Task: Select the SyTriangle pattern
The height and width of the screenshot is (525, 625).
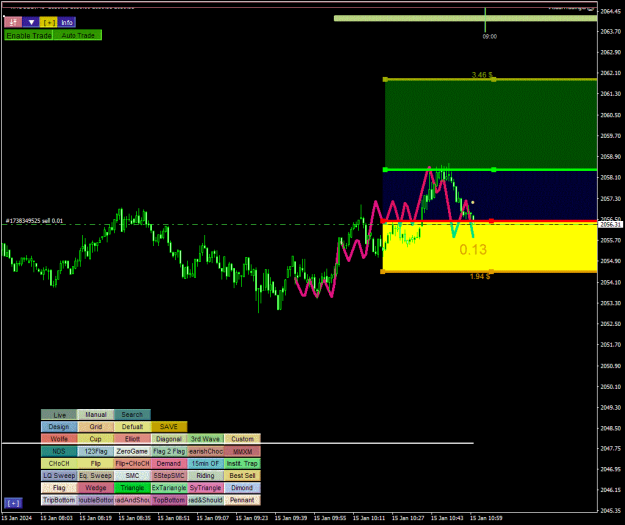Action: 205,488
